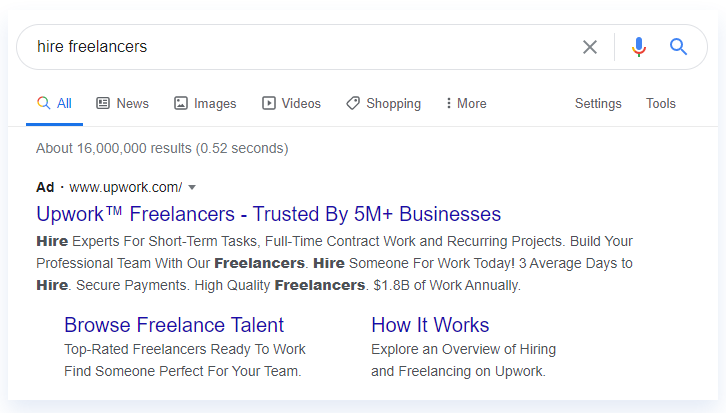726x413 pixels.
Task: Click the Shopping tab tag icon
Action: click(353, 103)
